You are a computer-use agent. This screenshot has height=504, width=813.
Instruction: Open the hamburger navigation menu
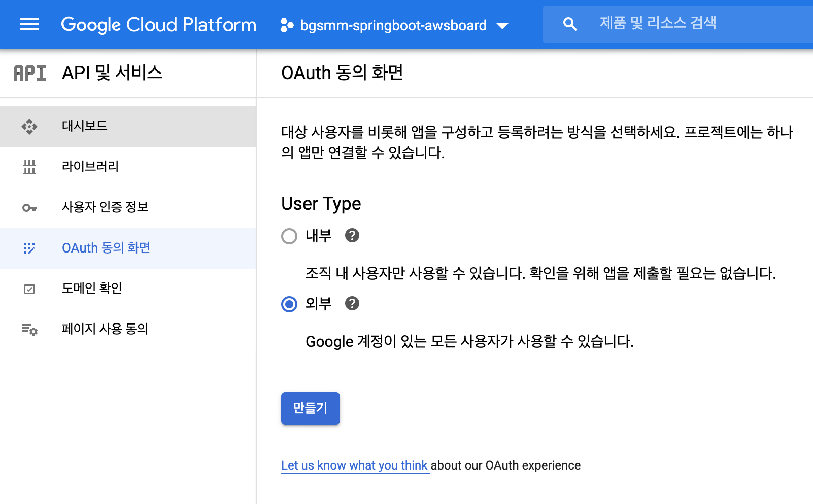[29, 24]
